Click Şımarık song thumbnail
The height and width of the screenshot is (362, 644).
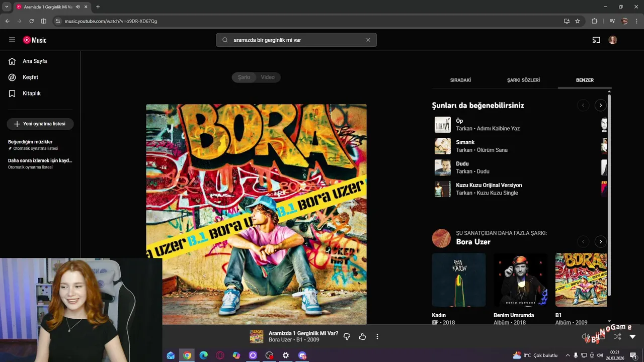(x=443, y=146)
